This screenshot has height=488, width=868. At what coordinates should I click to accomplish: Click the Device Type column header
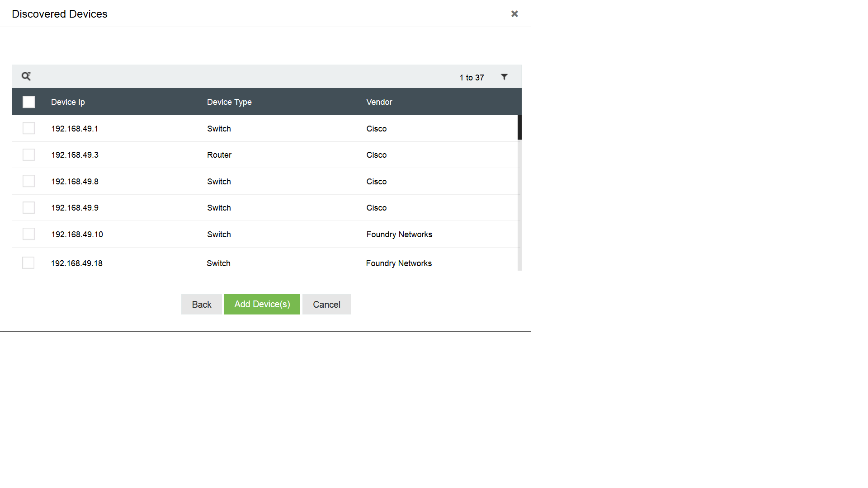(x=229, y=102)
